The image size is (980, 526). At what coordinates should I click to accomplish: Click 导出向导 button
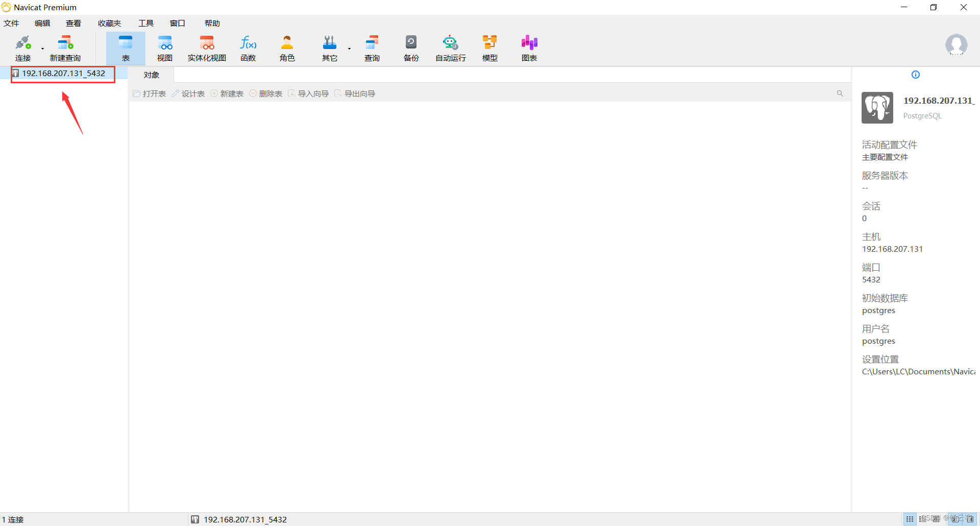[355, 94]
